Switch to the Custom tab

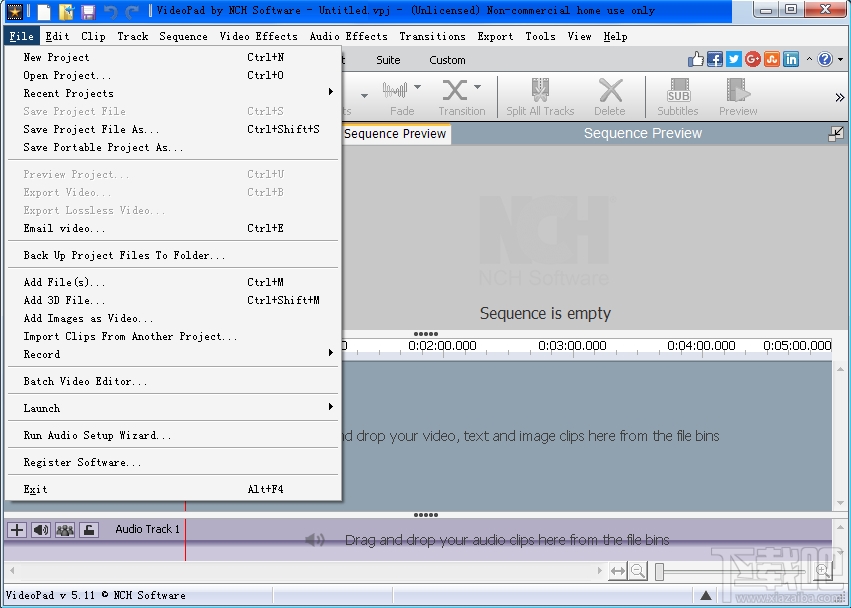pyautogui.click(x=447, y=59)
